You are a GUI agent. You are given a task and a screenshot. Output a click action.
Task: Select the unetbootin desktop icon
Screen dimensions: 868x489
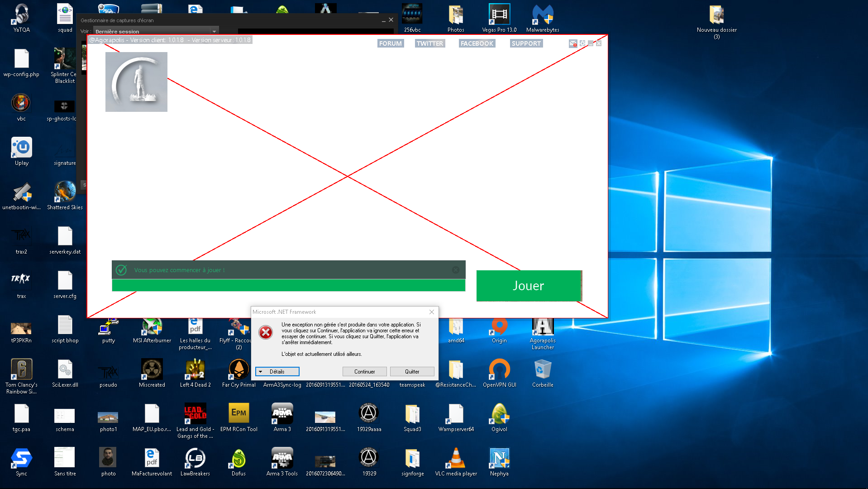pos(21,196)
